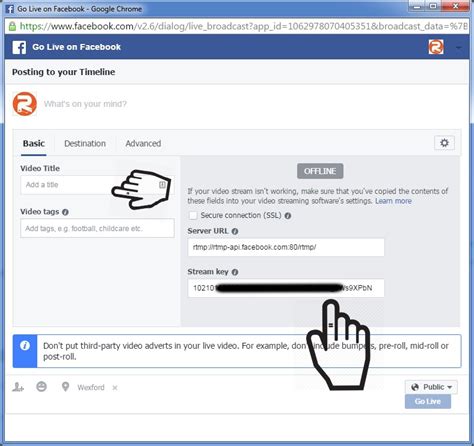The image size is (474, 446).
Task: Click the Wexford location label
Action: click(x=91, y=387)
